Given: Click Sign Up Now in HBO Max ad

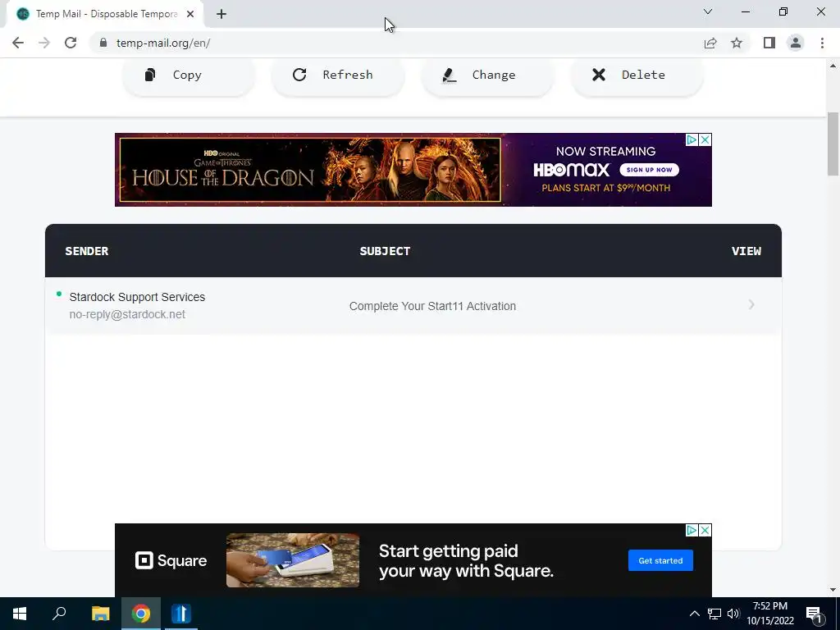Looking at the screenshot, I should coord(650,170).
